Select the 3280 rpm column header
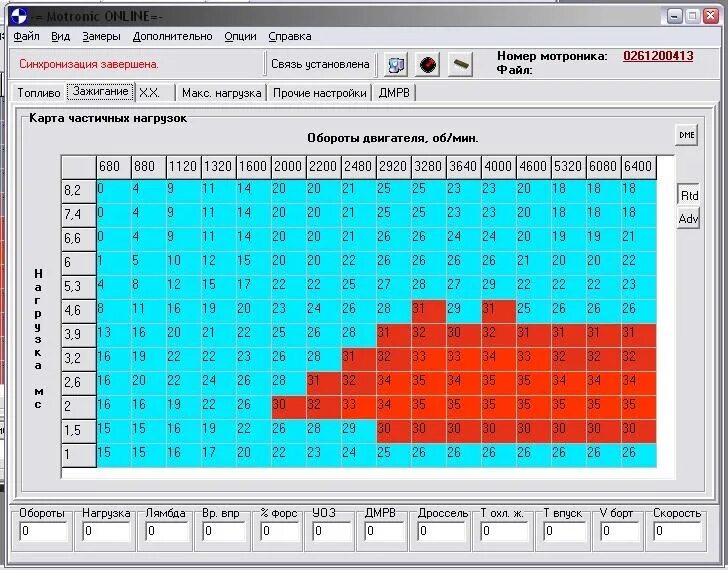Screen dimensions: 728x570 coord(429,167)
